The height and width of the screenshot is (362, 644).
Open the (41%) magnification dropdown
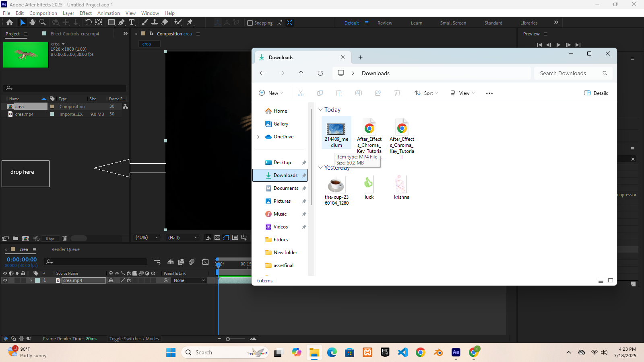click(147, 238)
